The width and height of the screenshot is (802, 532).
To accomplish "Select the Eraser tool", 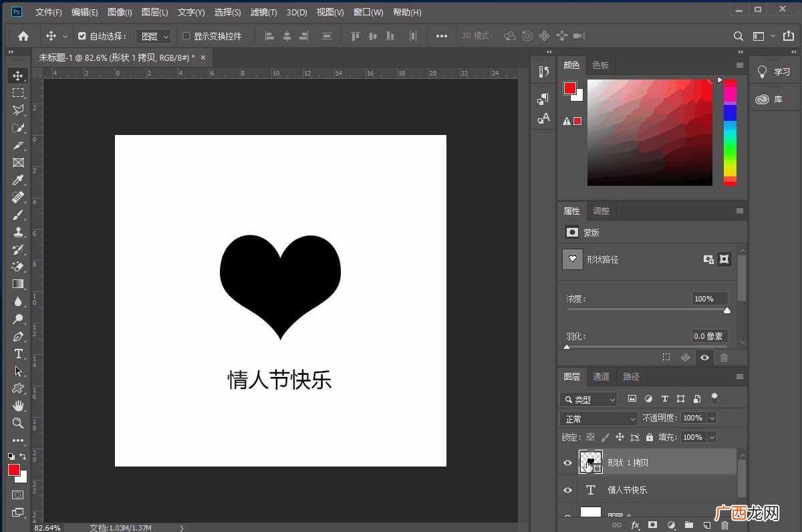I will pyautogui.click(x=18, y=267).
